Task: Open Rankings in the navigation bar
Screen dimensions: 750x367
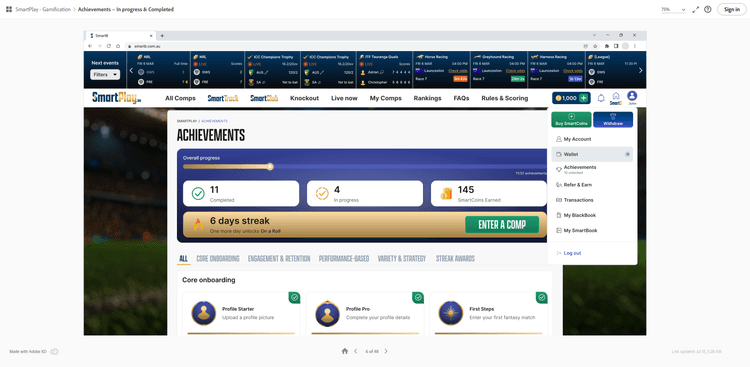Action: click(428, 98)
